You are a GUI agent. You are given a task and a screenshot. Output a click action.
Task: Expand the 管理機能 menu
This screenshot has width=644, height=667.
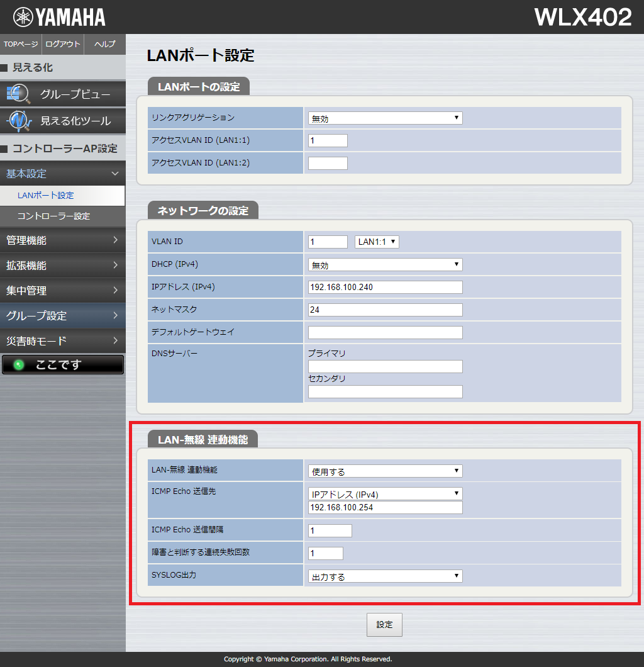63,240
